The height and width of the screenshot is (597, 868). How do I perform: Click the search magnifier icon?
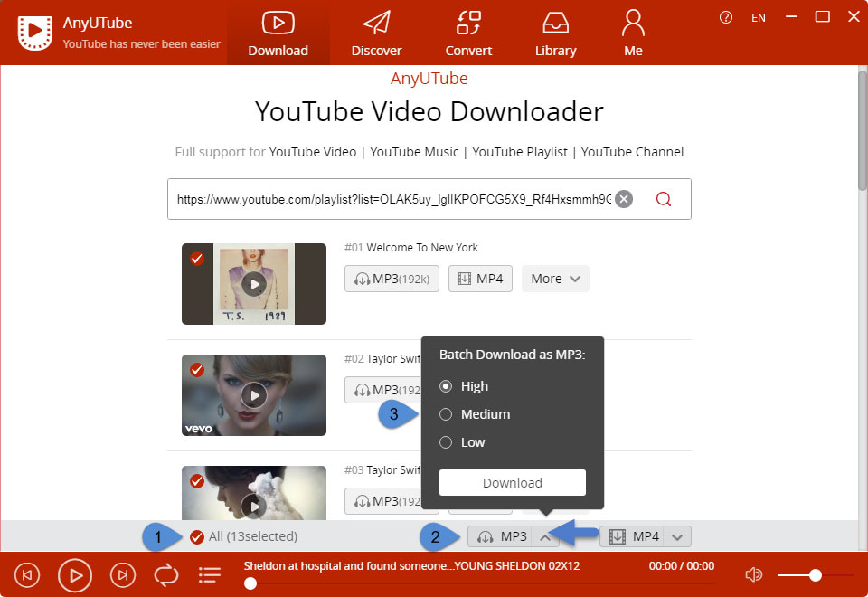tap(663, 199)
